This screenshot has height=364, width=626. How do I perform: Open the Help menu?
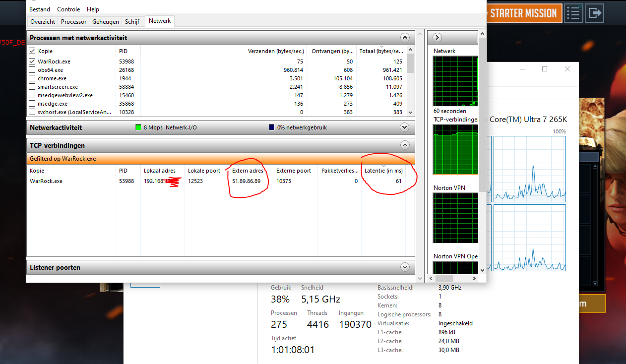(x=93, y=9)
